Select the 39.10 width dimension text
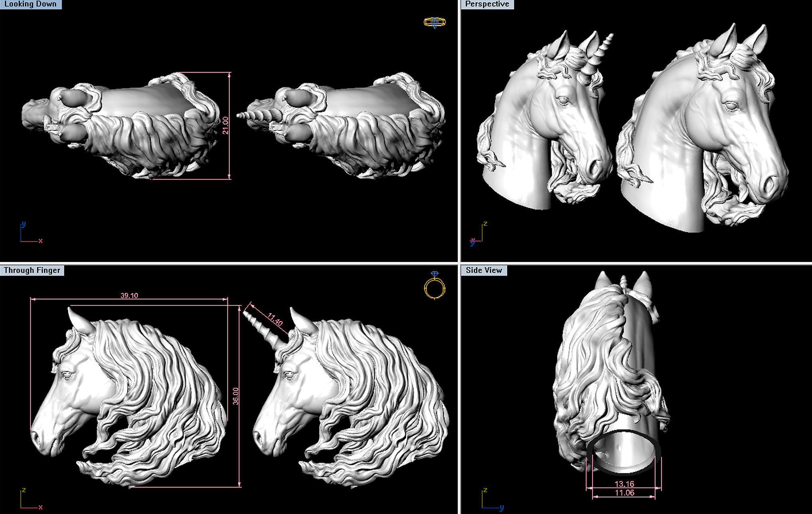 pyautogui.click(x=129, y=296)
